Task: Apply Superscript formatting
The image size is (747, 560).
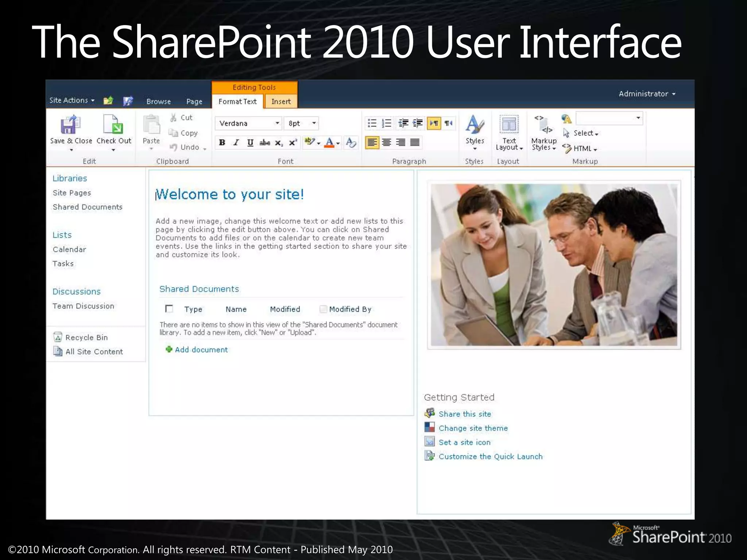Action: [x=293, y=143]
